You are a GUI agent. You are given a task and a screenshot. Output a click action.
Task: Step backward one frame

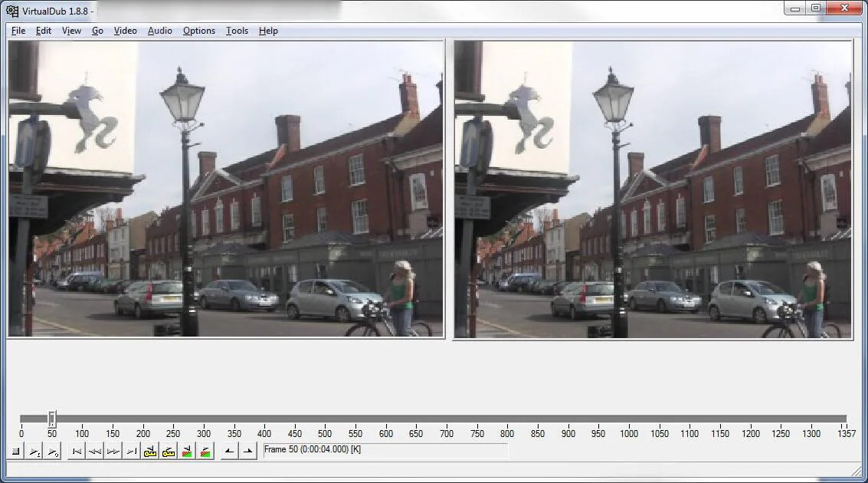click(x=95, y=452)
